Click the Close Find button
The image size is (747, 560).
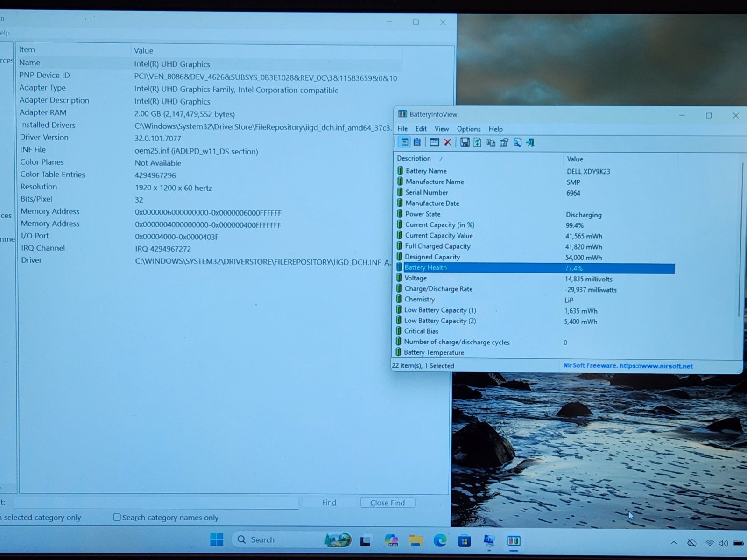click(x=388, y=503)
